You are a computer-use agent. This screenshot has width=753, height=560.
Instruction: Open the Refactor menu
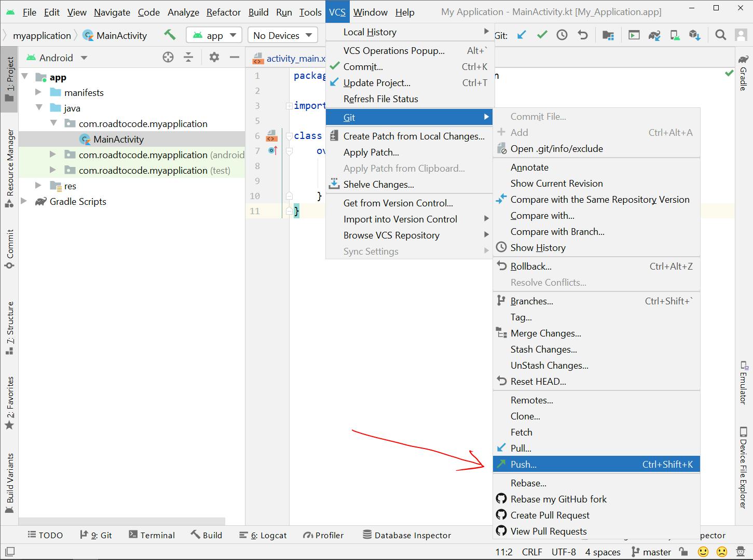tap(224, 12)
